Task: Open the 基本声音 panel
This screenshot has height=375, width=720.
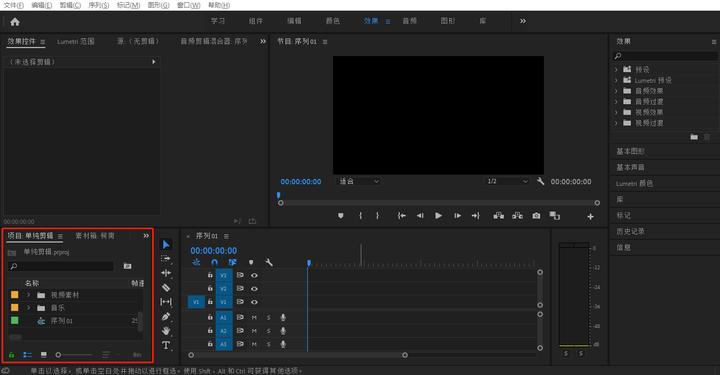Action: pyautogui.click(x=630, y=167)
